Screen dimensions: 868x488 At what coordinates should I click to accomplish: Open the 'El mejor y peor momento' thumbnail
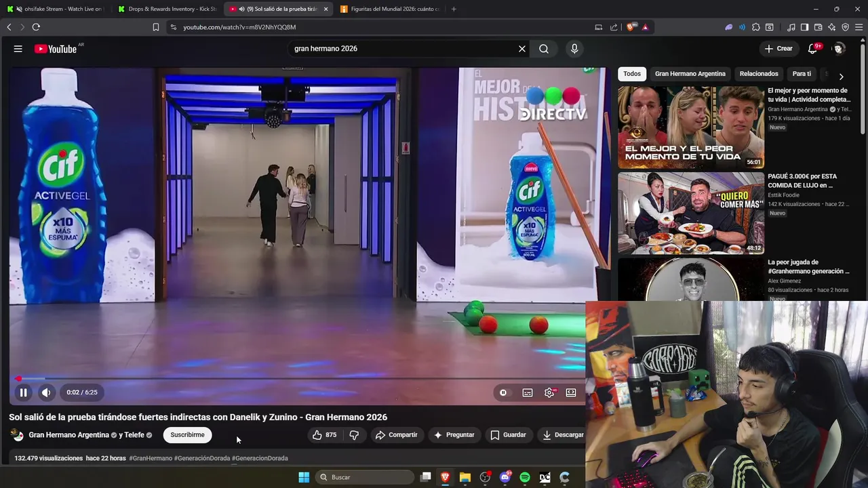click(x=691, y=127)
